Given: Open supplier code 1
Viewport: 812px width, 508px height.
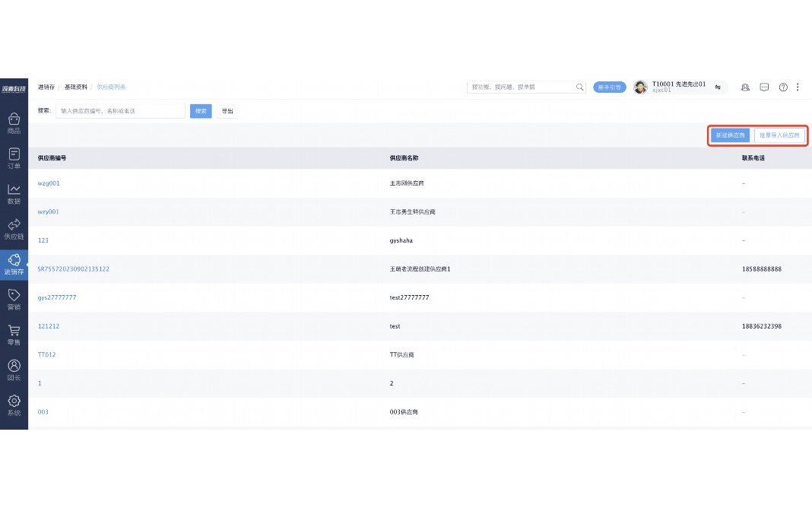Looking at the screenshot, I should [x=40, y=383].
